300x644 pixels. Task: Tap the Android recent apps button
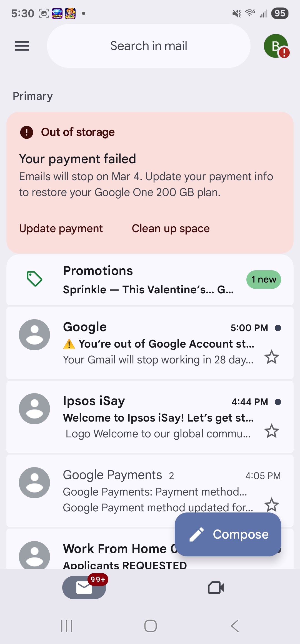[x=67, y=626]
